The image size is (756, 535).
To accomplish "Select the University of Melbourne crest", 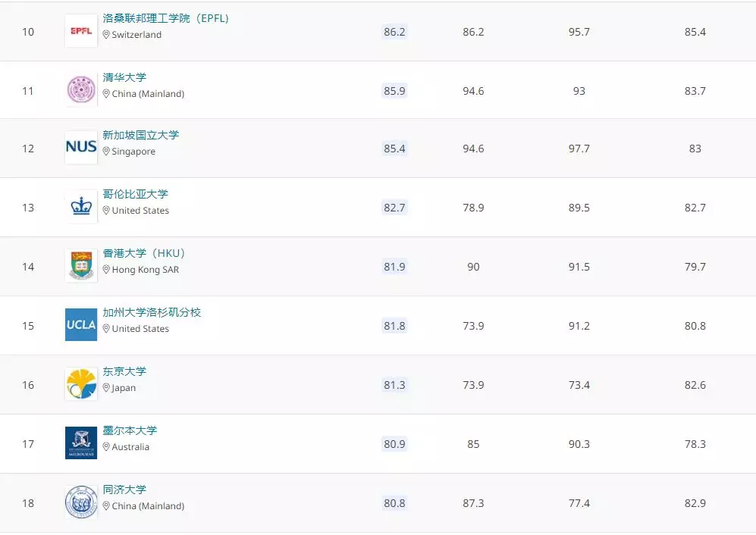I will tap(80, 442).
